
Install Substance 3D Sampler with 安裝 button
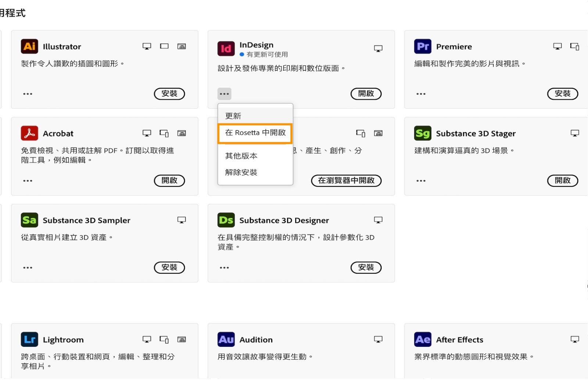(x=169, y=267)
